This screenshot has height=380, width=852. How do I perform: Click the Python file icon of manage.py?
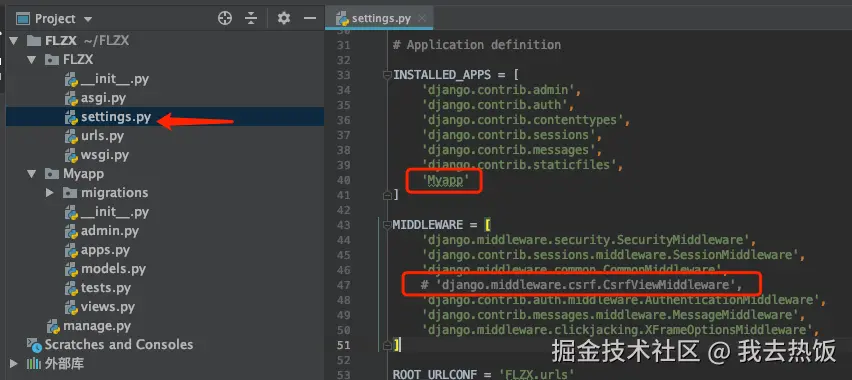(x=53, y=326)
